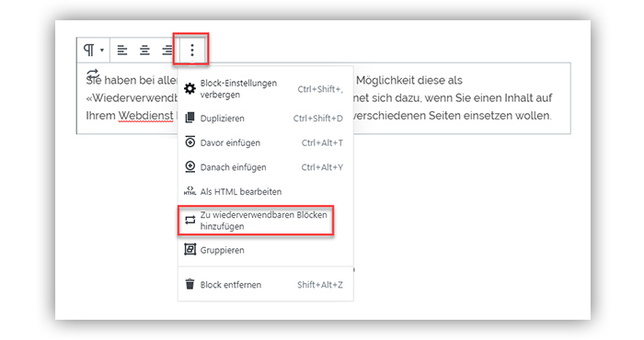The height and width of the screenshot is (340, 644).
Task: Click the text 'verschiedenen Seiten einsetzen wollen.'
Action: click(x=453, y=116)
